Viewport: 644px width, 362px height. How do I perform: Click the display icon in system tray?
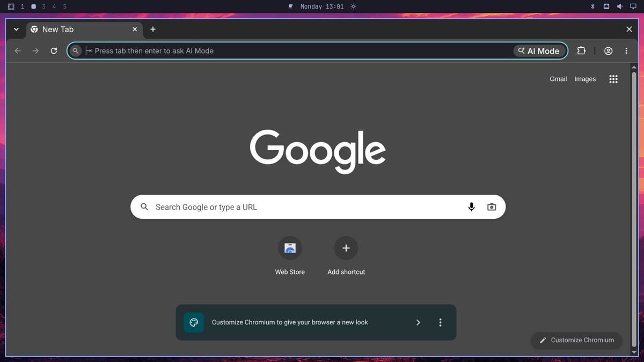(x=634, y=6)
